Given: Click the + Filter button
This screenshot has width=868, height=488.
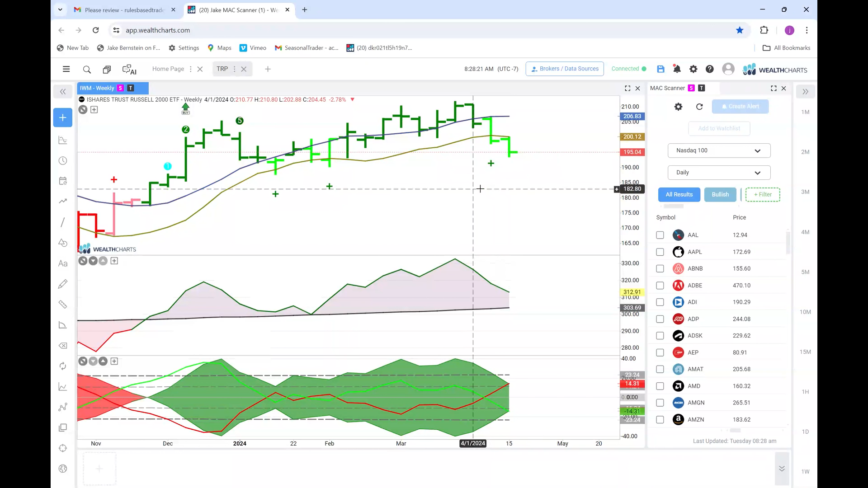Looking at the screenshot, I should tap(763, 195).
